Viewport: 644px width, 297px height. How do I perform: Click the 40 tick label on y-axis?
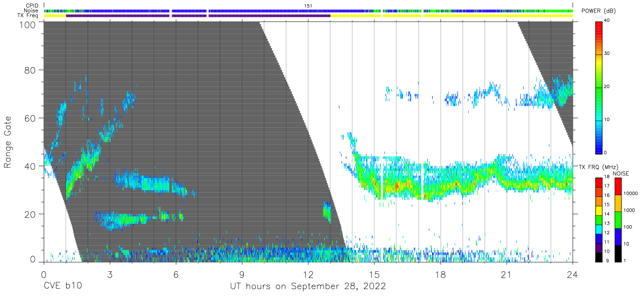point(30,167)
